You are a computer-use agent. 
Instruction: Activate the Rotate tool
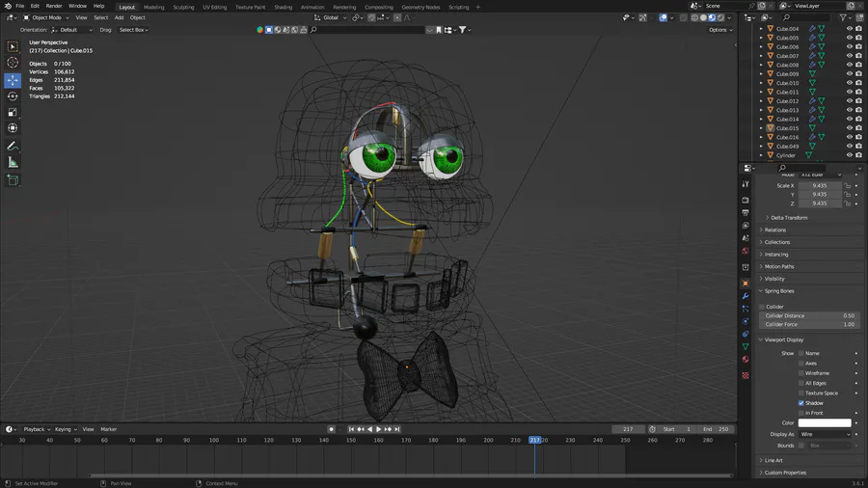pyautogui.click(x=13, y=96)
